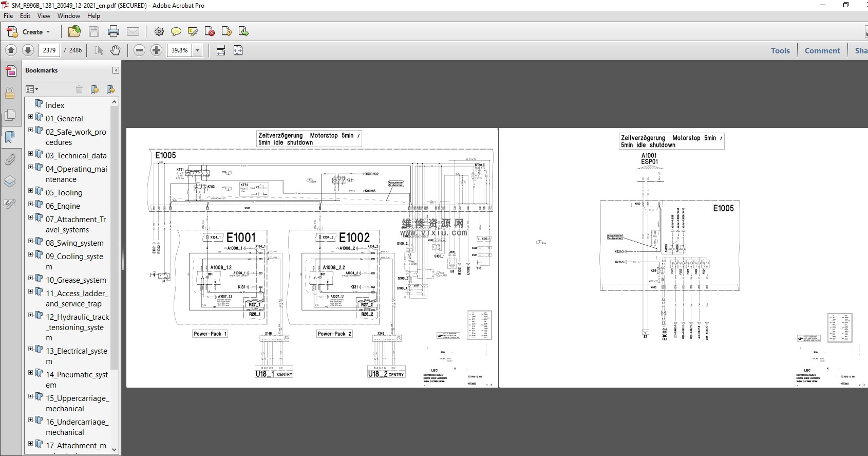This screenshot has width=868, height=456.
Task: Click the Print file icon
Action: point(114,32)
